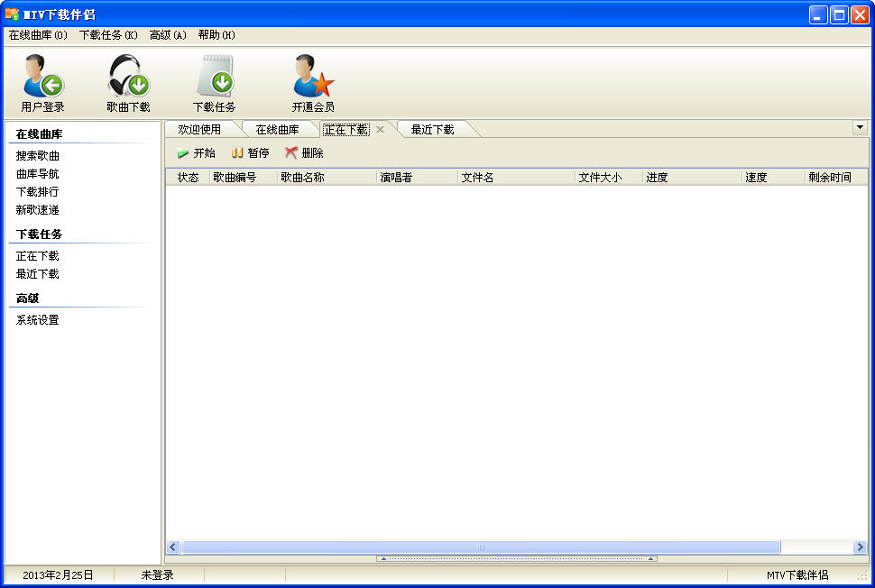Click the red 删除 delete icon
The height and width of the screenshot is (588, 875).
click(291, 153)
